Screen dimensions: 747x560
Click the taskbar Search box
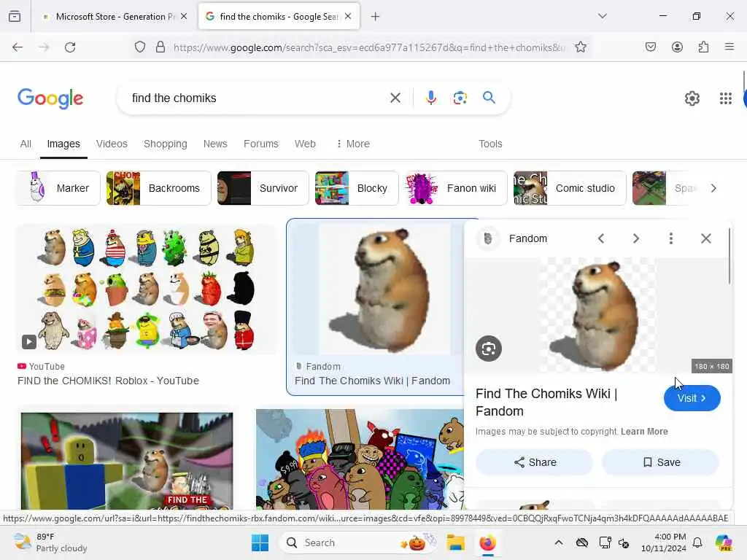click(x=359, y=542)
